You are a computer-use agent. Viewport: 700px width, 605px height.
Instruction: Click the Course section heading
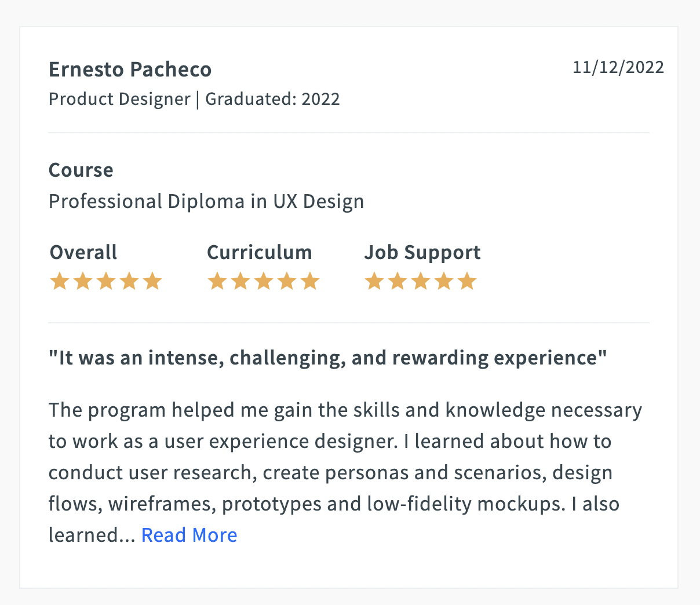click(81, 170)
